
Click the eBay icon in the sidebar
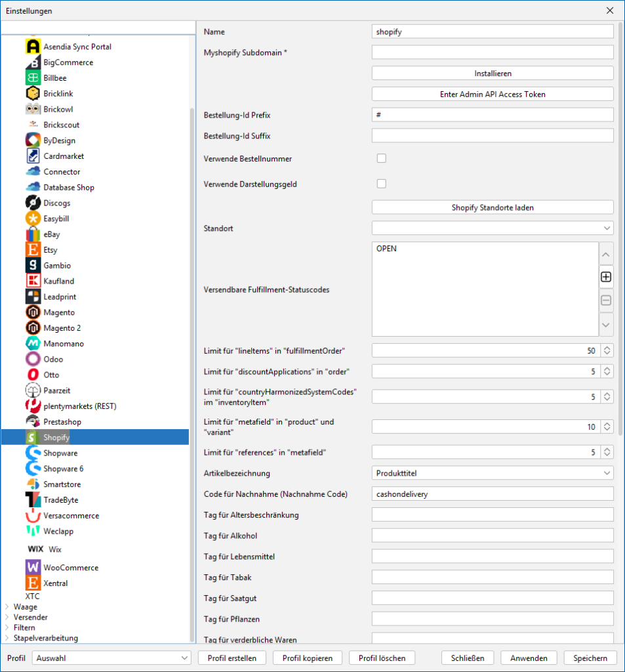pos(33,234)
